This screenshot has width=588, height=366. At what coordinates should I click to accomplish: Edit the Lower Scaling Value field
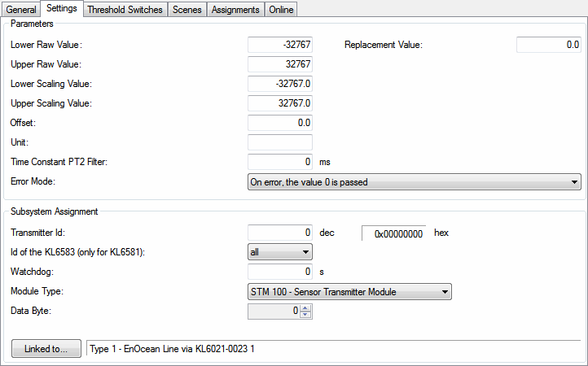[280, 84]
